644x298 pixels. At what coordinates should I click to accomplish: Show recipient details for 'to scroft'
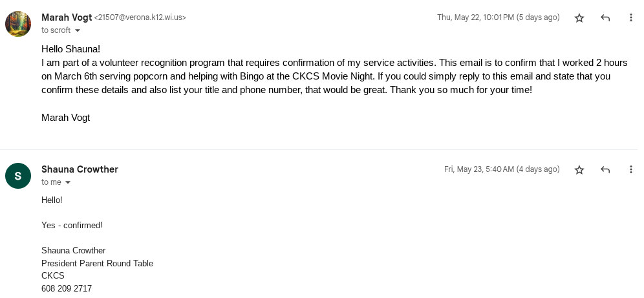[x=78, y=30]
